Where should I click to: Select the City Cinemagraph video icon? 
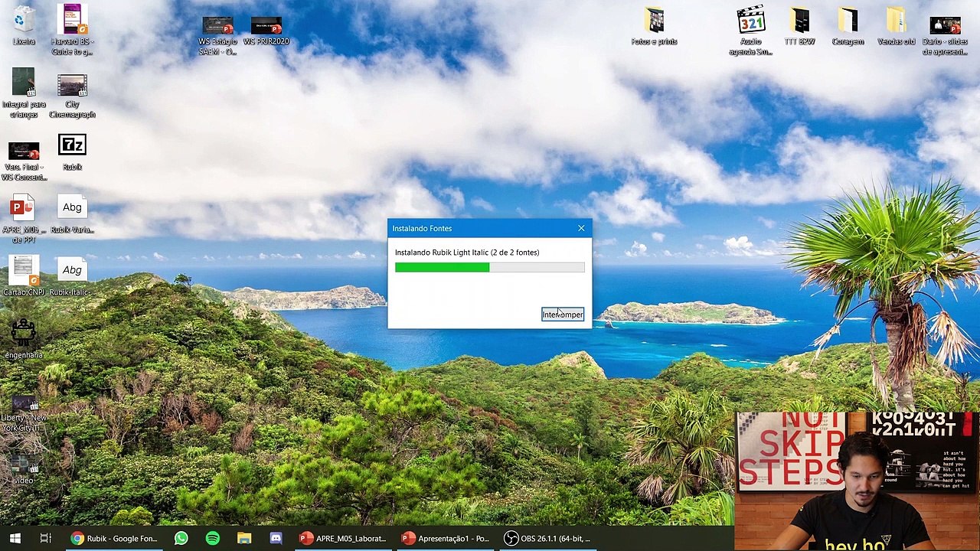click(x=72, y=96)
